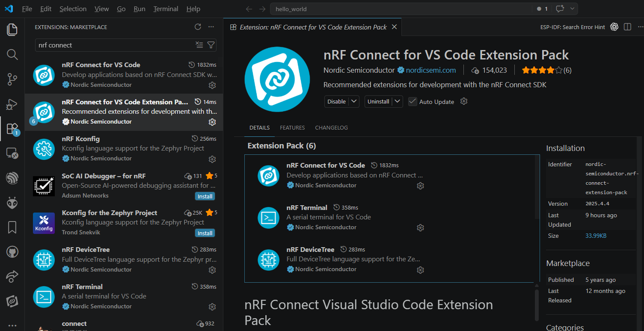Open manage gear for nRF Terminal in sidebar
Image resolution: width=644 pixels, height=331 pixels.
coord(212,307)
